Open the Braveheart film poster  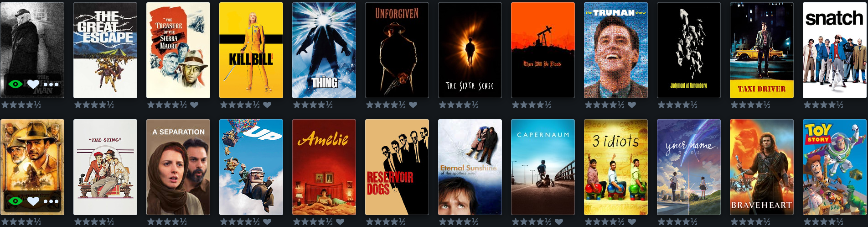762,167
